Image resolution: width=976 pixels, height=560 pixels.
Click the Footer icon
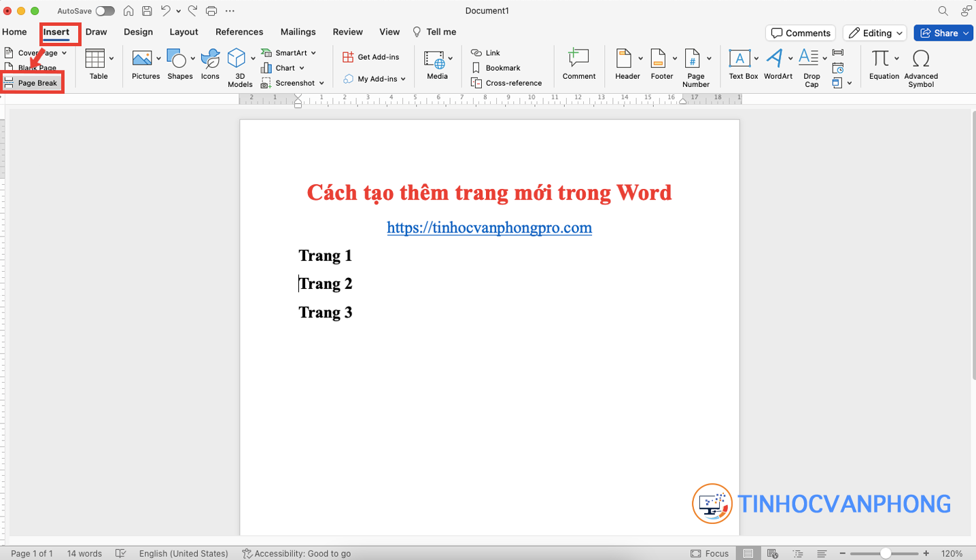[x=658, y=58]
